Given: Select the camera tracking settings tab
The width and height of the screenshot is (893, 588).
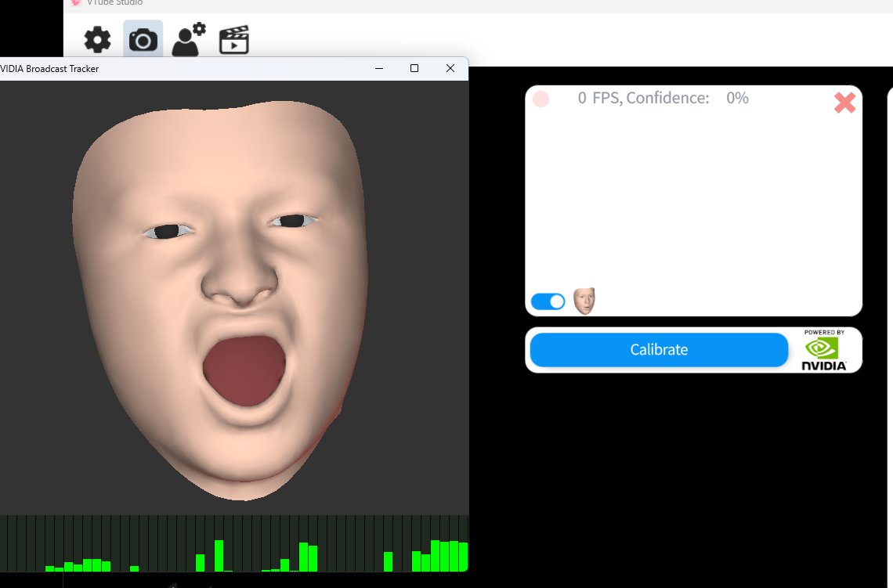Looking at the screenshot, I should click(143, 40).
